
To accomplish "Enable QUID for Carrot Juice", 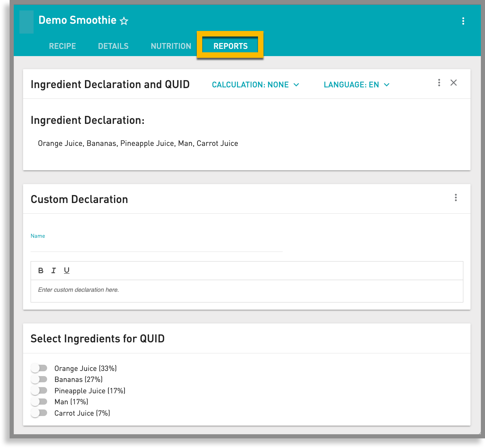I will 39,413.
